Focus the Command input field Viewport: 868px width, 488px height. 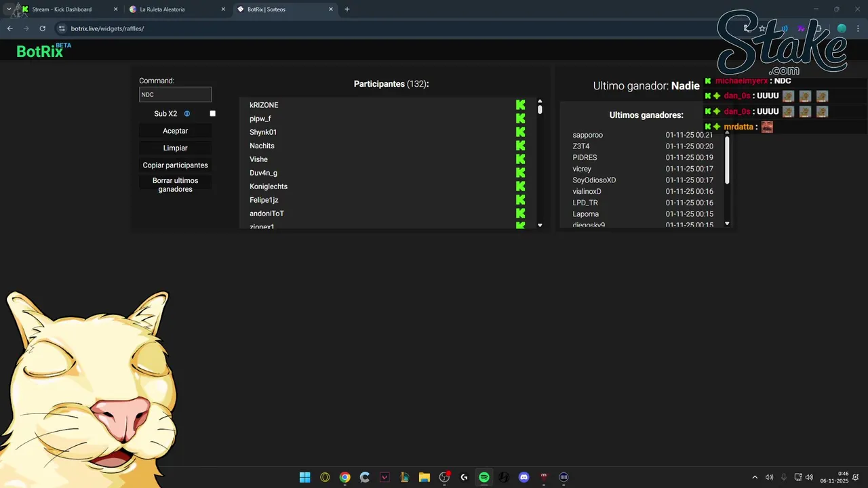175,95
